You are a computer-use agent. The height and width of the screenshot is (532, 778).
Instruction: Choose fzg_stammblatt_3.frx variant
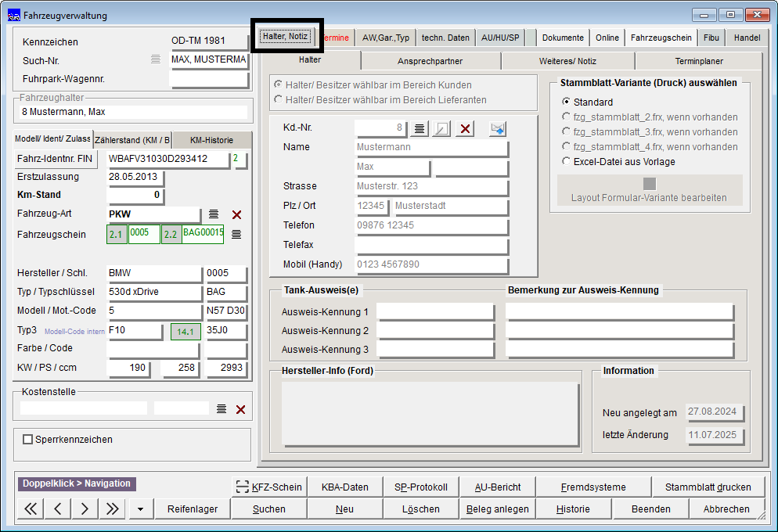[566, 131]
